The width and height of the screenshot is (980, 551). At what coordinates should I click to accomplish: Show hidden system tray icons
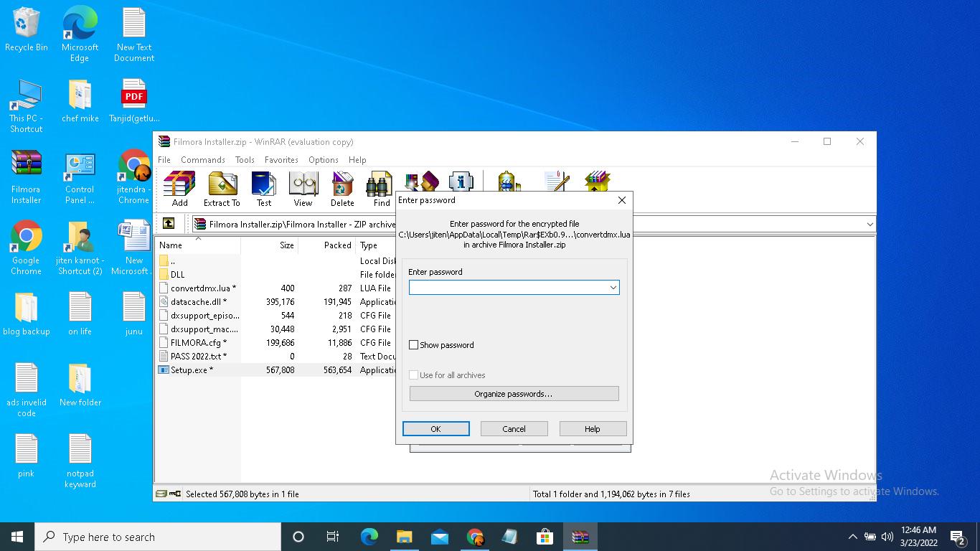[x=852, y=537]
